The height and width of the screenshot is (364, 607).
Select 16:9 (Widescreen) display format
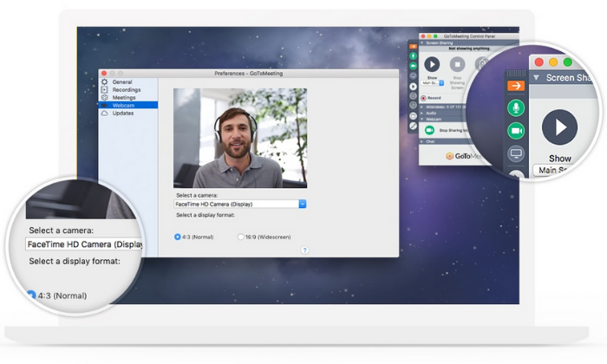coord(241,237)
